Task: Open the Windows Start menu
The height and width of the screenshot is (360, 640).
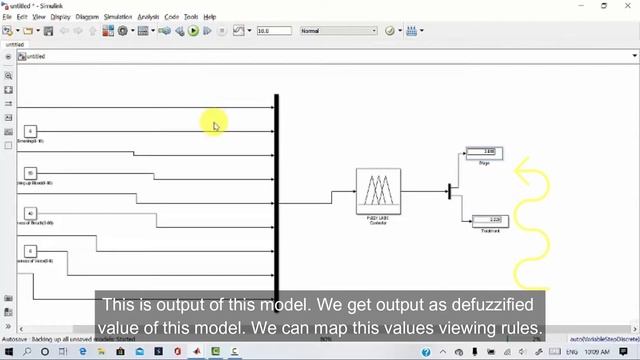Action: click(x=9, y=351)
